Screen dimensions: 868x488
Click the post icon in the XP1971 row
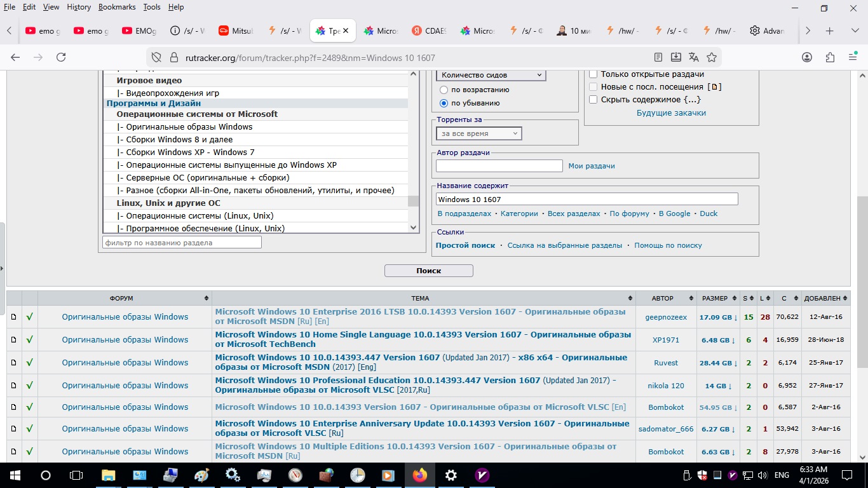(x=14, y=340)
